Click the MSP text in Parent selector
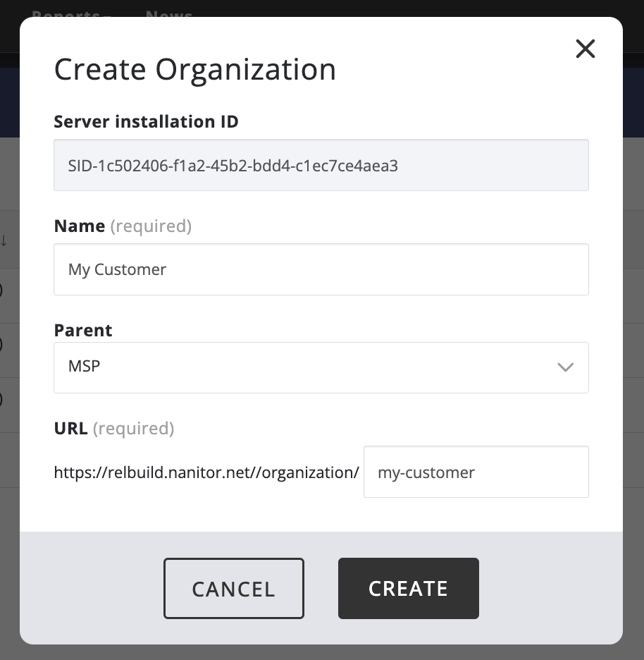 point(84,367)
